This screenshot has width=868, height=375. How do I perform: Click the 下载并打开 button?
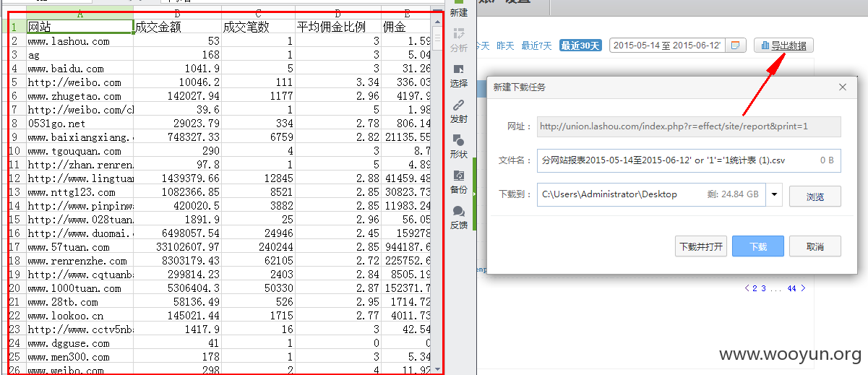pyautogui.click(x=700, y=246)
